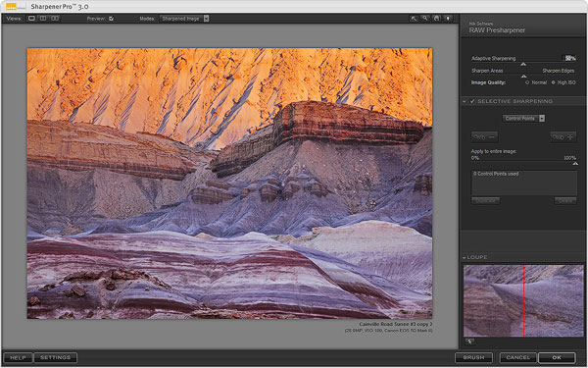Click the RAW Presharpener title text
The image size is (588, 368).
click(497, 30)
